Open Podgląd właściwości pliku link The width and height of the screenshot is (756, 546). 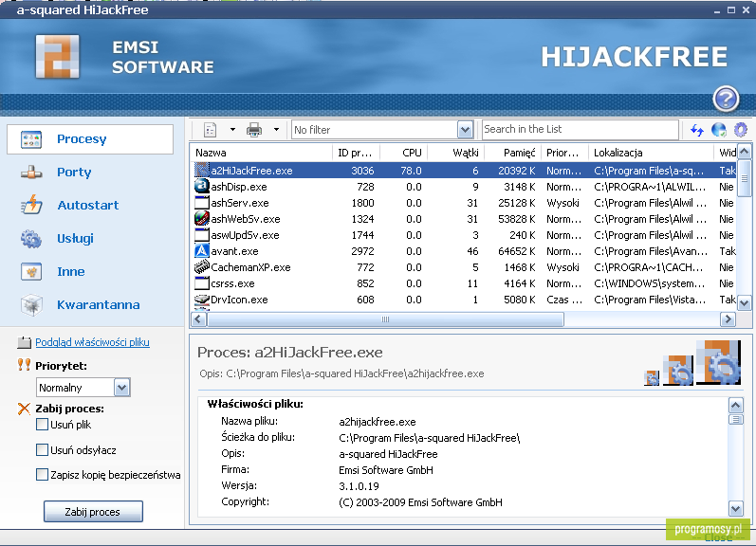pos(92,342)
